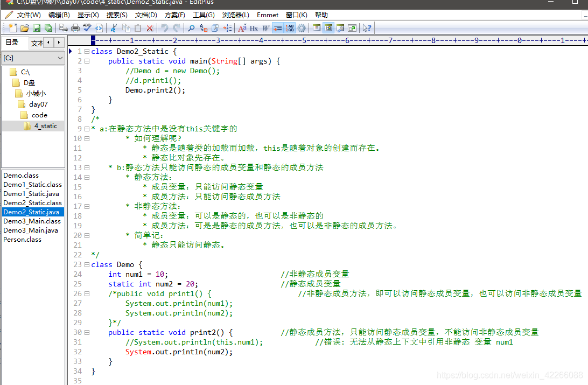
Task: Undo the last edit via toolbar arrow
Action: [164, 28]
